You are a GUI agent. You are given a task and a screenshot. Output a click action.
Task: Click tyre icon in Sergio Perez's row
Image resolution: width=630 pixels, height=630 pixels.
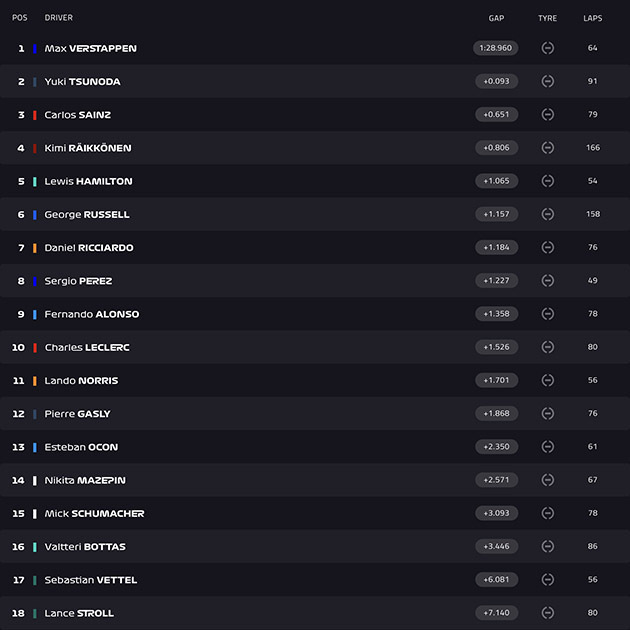(548, 281)
